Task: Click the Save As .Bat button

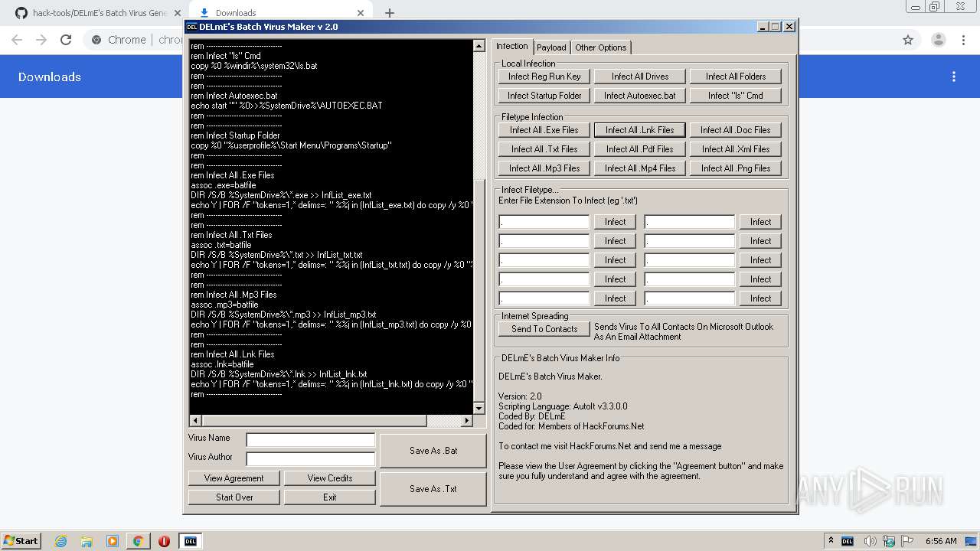Action: (433, 451)
